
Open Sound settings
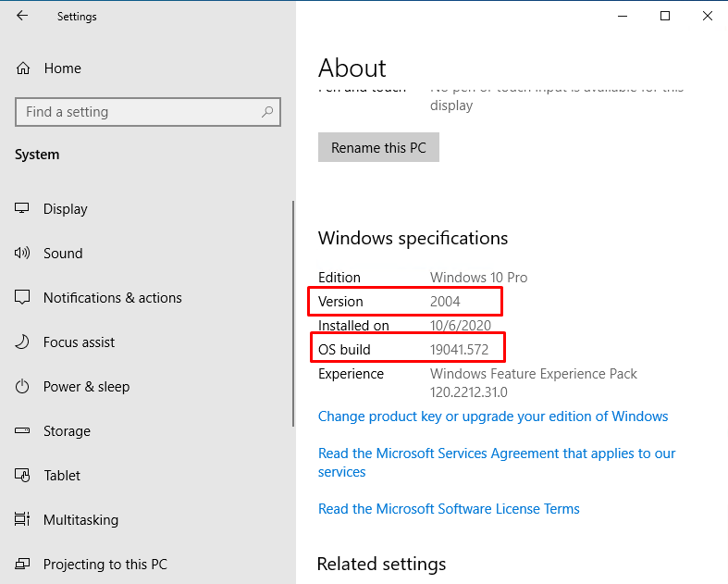tap(63, 254)
